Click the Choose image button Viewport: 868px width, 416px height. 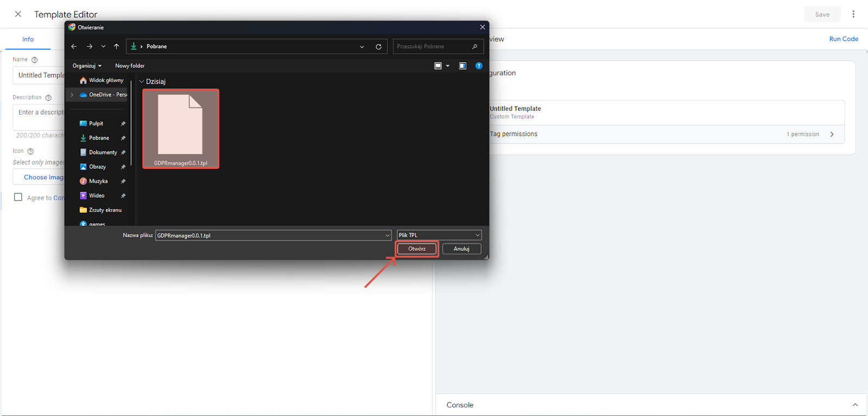pyautogui.click(x=39, y=177)
